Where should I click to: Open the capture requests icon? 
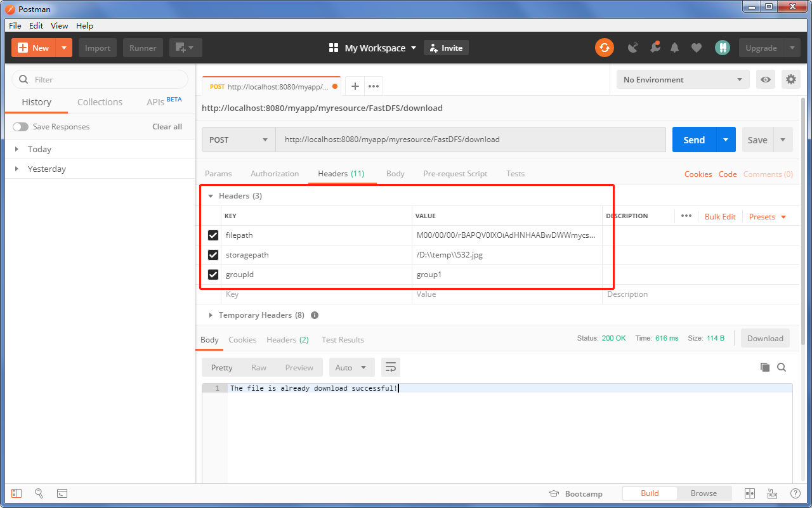pos(632,48)
